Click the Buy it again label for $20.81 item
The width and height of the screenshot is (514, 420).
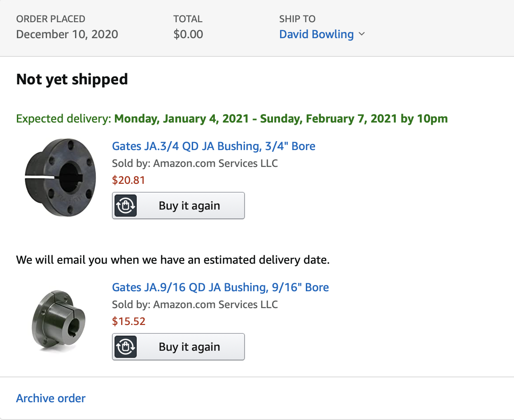[x=190, y=206]
